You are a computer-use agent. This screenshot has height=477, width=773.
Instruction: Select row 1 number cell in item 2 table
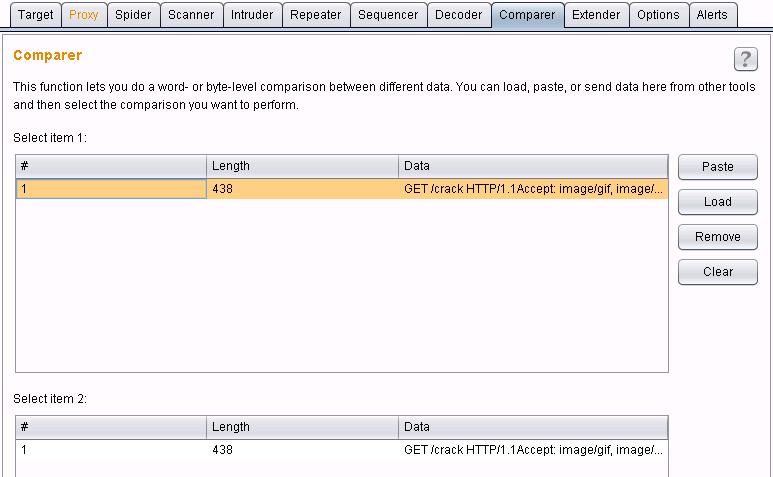[111, 450]
